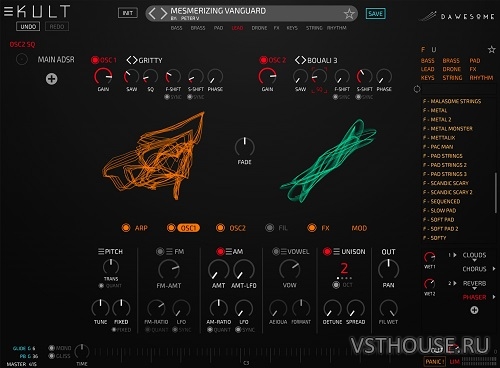This screenshot has height=368, width=500.
Task: Expand the REVERB effect slot 2 arrow
Action: (x=455, y=283)
